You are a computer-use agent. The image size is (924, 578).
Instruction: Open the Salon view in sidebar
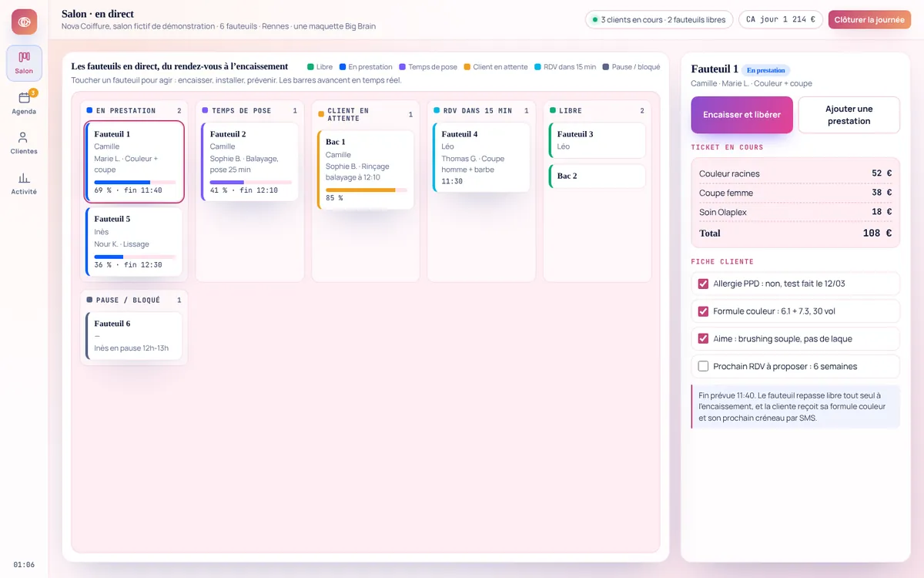tap(24, 63)
